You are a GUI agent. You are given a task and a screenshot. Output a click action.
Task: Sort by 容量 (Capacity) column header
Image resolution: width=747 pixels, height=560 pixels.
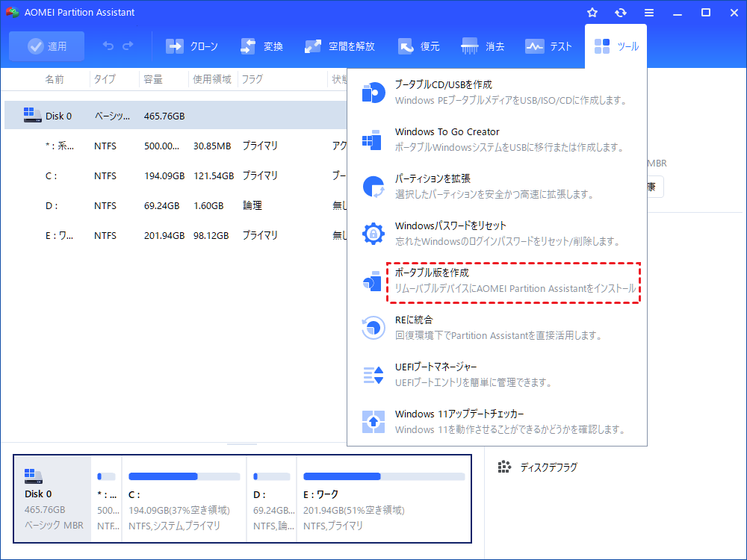click(x=153, y=79)
